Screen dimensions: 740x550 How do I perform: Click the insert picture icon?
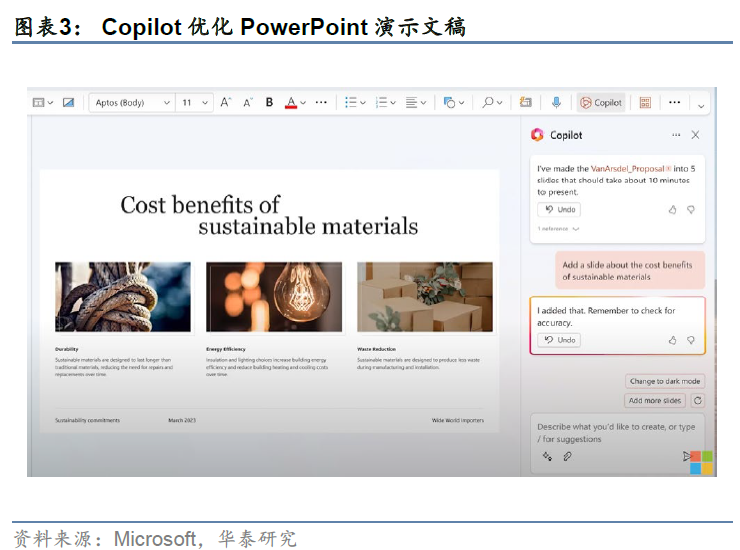tap(68, 102)
